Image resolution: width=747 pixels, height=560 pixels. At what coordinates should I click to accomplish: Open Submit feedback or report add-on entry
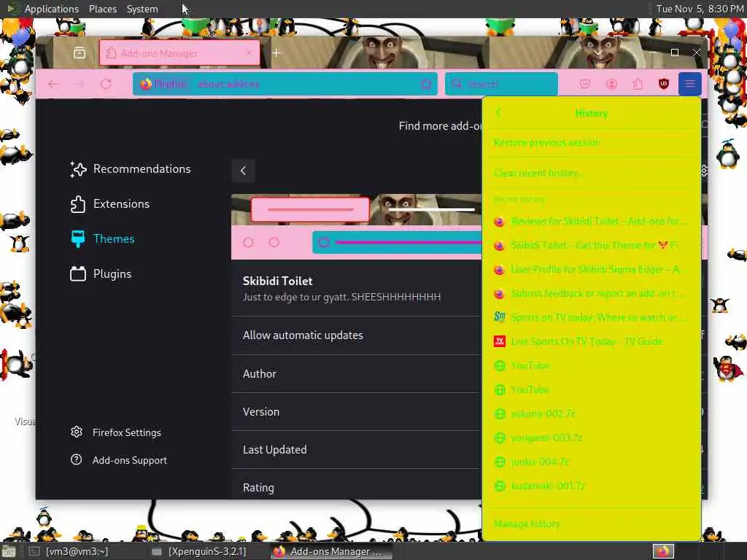[591, 293]
